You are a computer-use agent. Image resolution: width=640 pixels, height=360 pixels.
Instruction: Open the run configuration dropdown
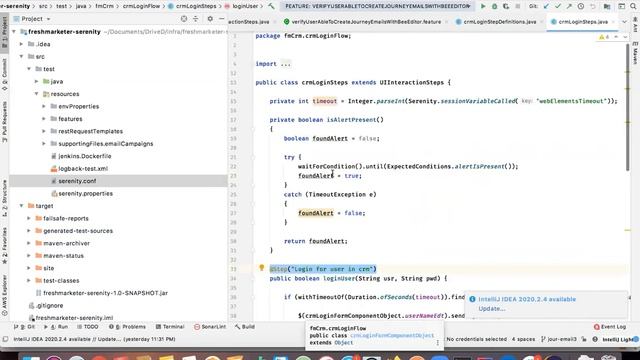[377, 7]
